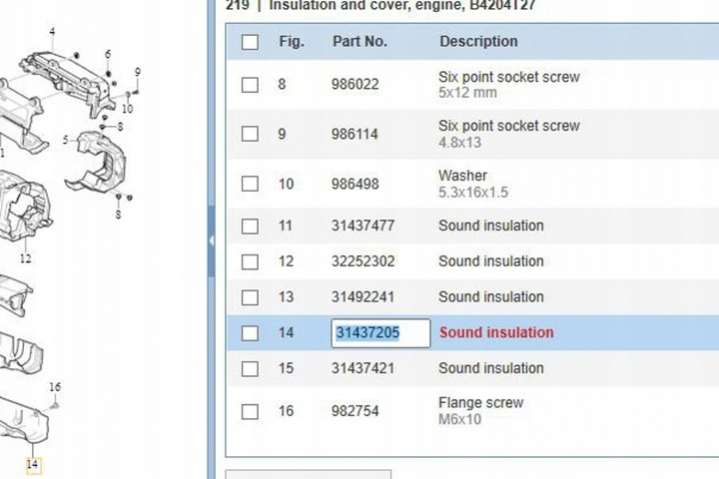This screenshot has height=479, width=719.
Task: Sort by the Part No. column header
Action: click(x=359, y=42)
